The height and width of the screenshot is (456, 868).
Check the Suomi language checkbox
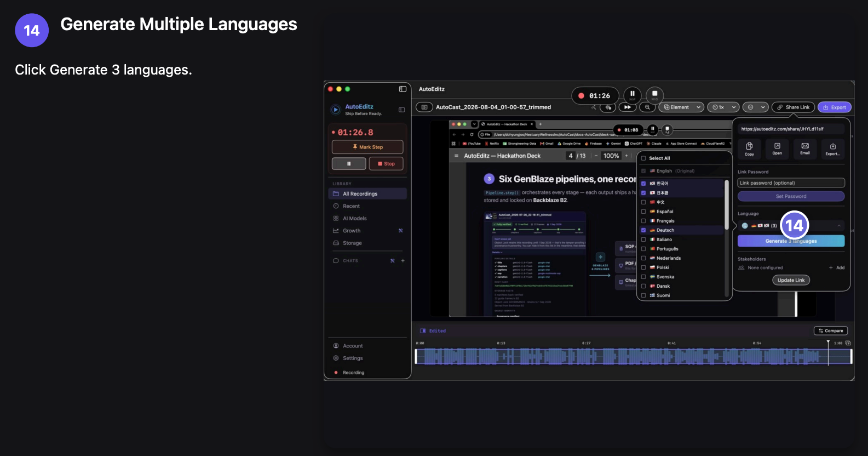[x=643, y=295]
